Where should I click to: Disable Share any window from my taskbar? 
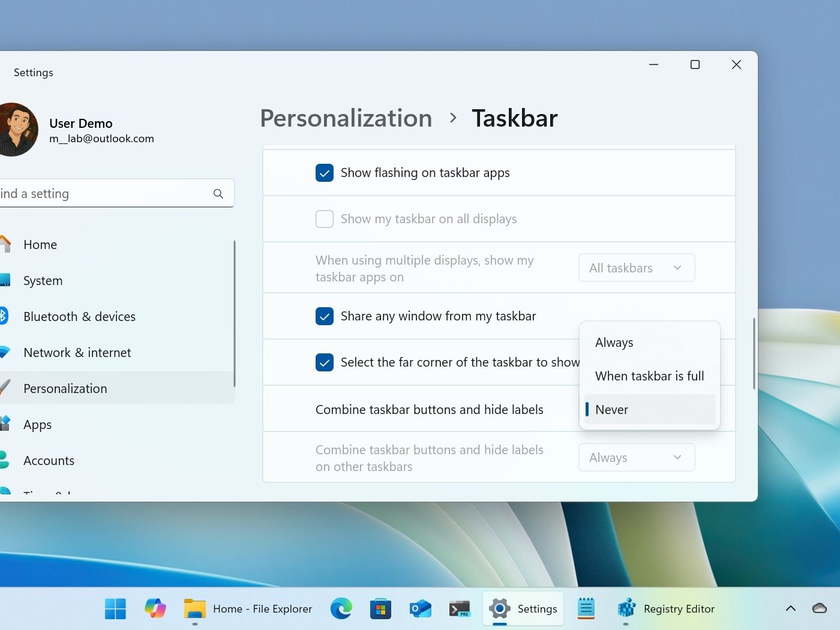point(325,316)
